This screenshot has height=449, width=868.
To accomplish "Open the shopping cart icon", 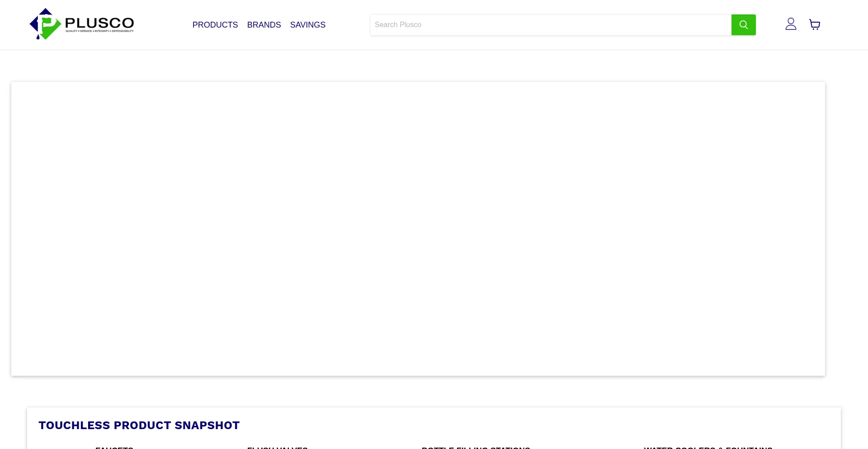I will [x=815, y=25].
